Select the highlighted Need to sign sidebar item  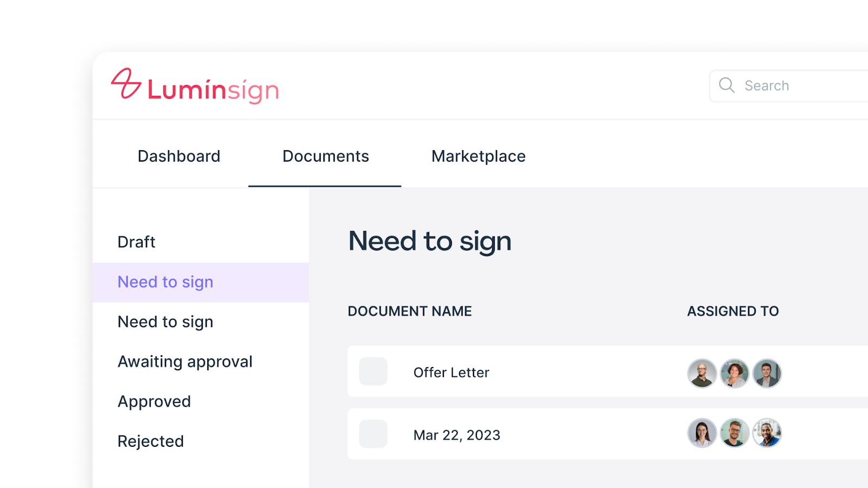165,282
